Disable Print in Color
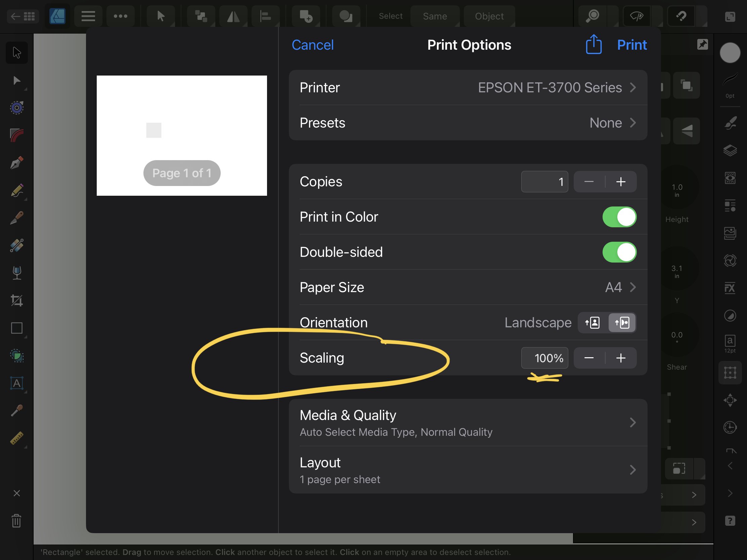The width and height of the screenshot is (747, 560). (x=619, y=217)
